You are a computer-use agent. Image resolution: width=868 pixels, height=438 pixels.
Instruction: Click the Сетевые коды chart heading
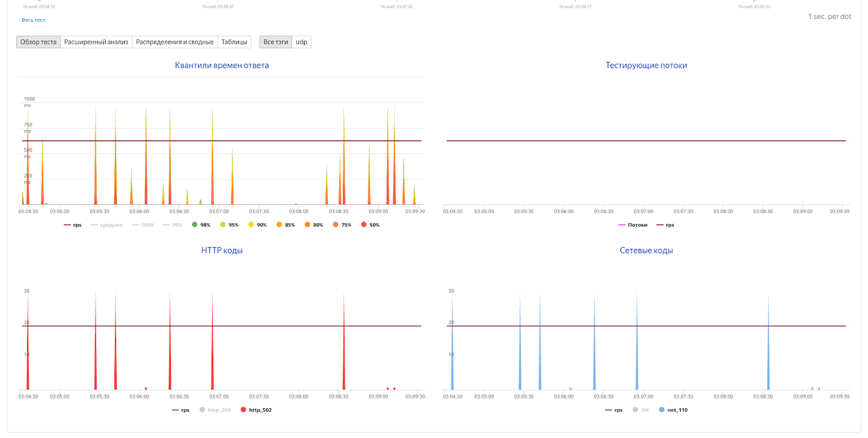pos(646,250)
